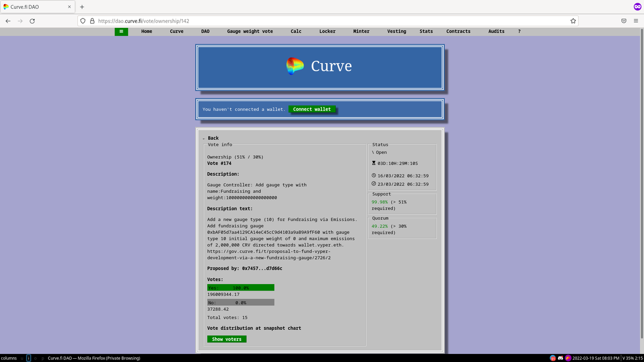Reload the page

pyautogui.click(x=32, y=21)
